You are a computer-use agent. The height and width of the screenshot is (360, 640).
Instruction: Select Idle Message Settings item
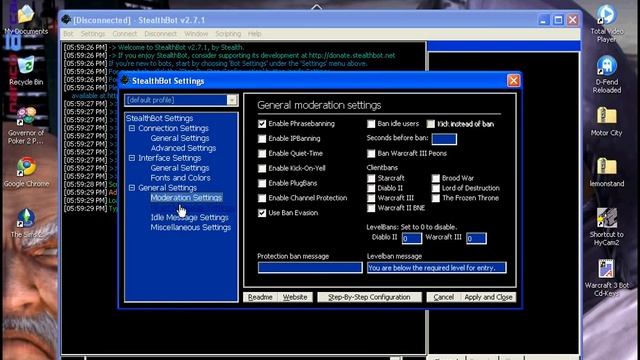point(189,218)
